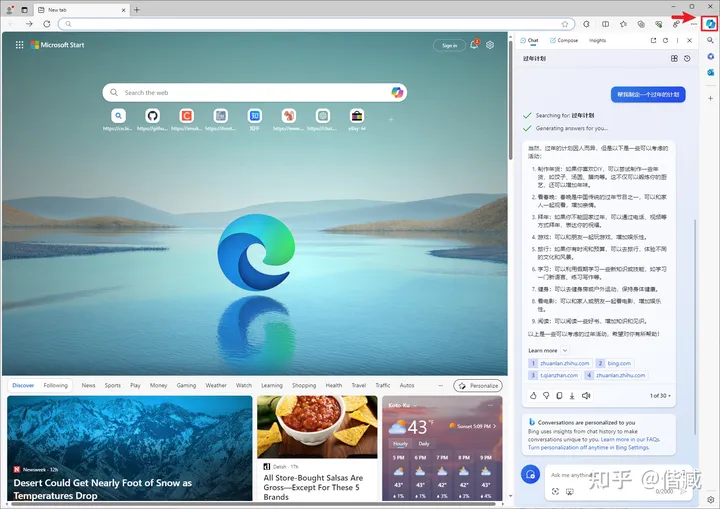Open Turn personalization off in Bing Settings link
The image size is (720, 509).
[x=589, y=447]
